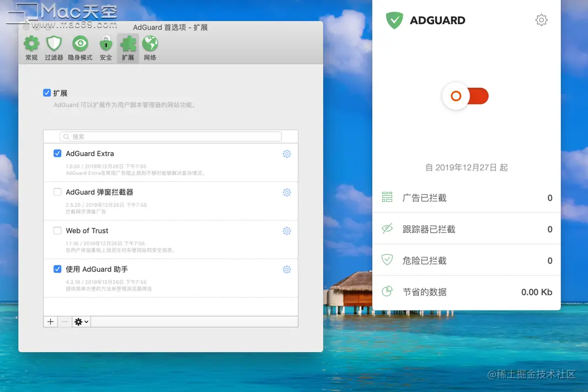This screenshot has width=588, height=392.
Task: Open settings gear for AdGuard 弹窗拦截器
Action: pyautogui.click(x=287, y=192)
